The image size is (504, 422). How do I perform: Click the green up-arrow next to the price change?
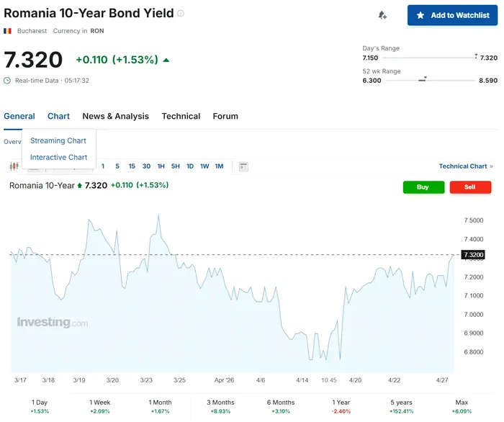pyautogui.click(x=166, y=60)
